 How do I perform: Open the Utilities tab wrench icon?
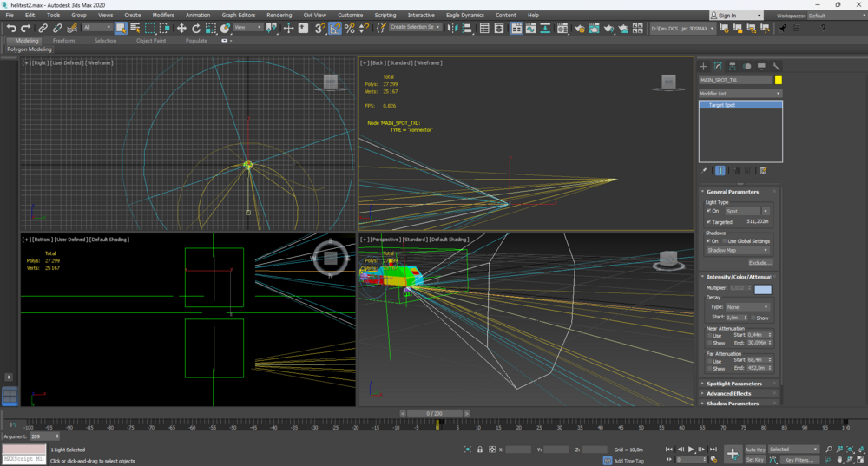pyautogui.click(x=775, y=66)
